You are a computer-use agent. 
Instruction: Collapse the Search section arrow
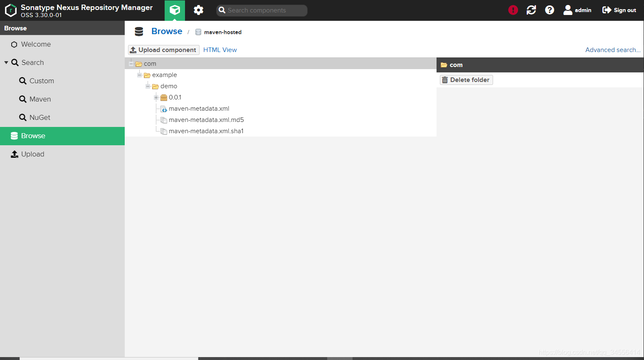6,62
